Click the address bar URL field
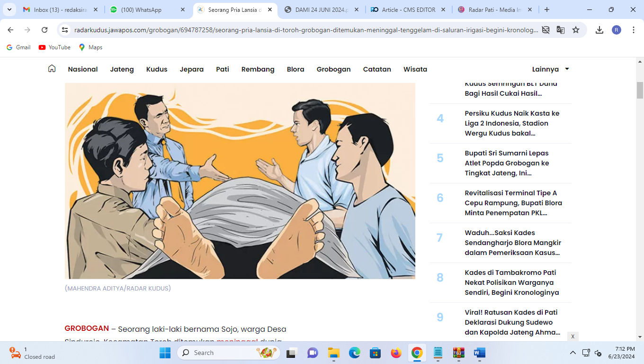Viewport: 644px width, 364px height. [306, 30]
